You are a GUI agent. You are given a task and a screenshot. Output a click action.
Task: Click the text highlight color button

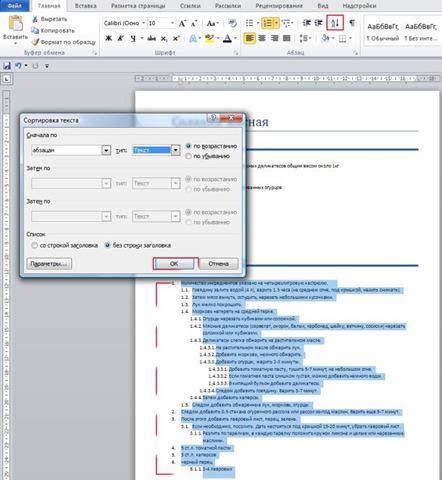pyautogui.click(x=209, y=39)
